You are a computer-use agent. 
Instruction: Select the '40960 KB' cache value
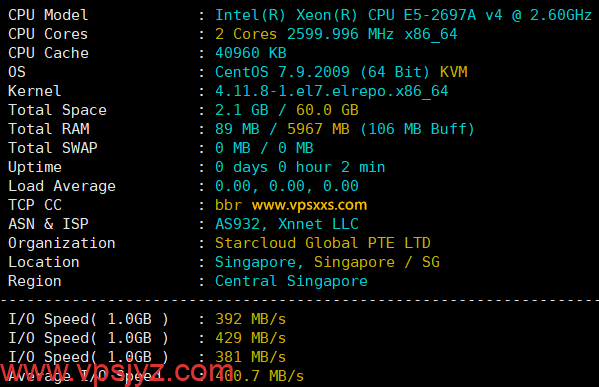click(251, 53)
